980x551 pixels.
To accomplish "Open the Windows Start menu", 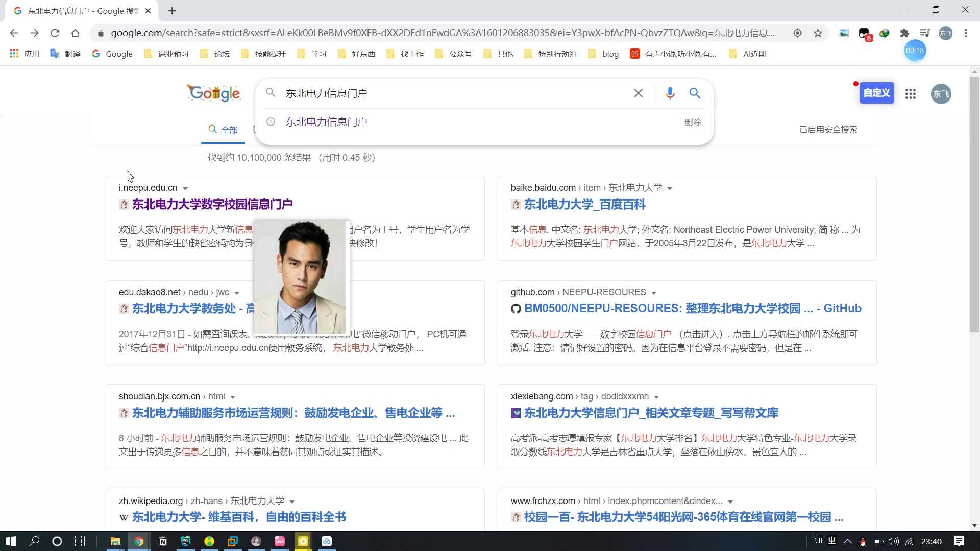I will [x=11, y=541].
